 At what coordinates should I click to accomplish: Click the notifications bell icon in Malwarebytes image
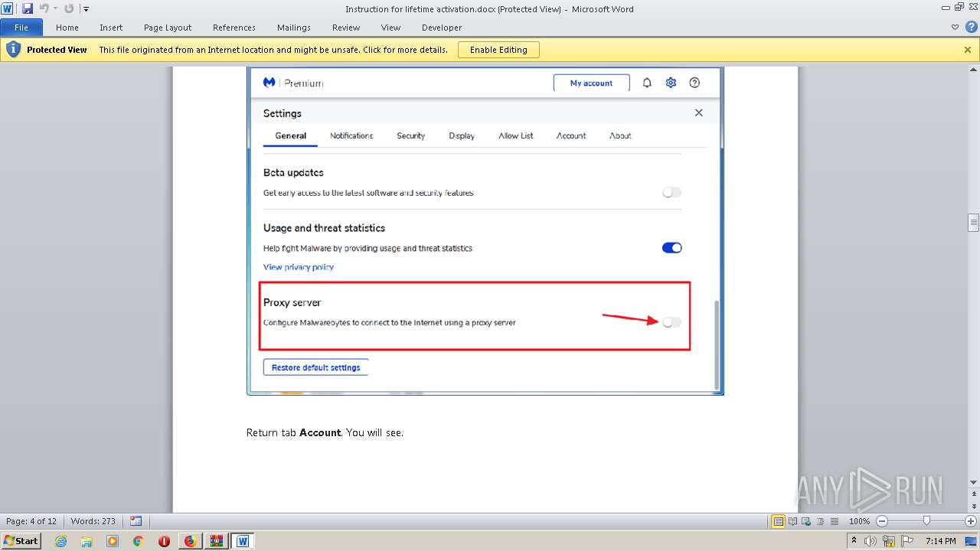coord(647,83)
